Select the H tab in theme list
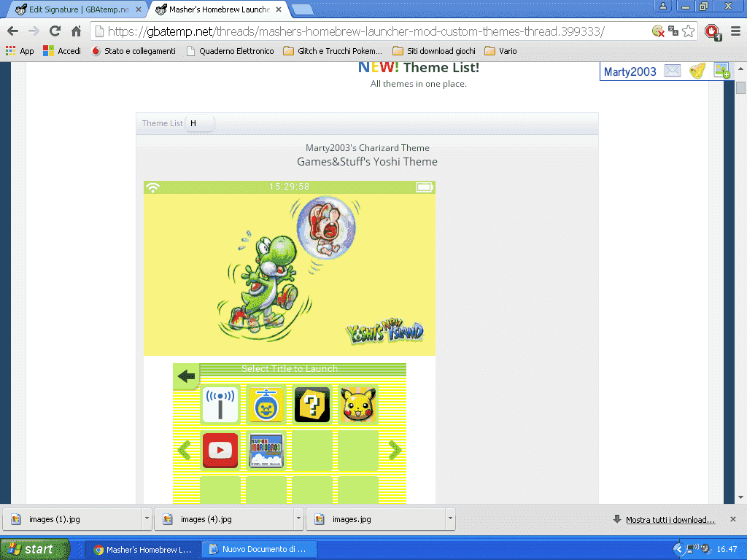Screen dimensions: 747x560 200,123
